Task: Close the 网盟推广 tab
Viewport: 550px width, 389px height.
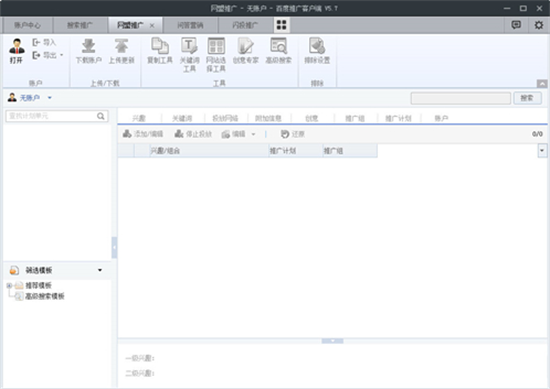Action: coord(152,26)
